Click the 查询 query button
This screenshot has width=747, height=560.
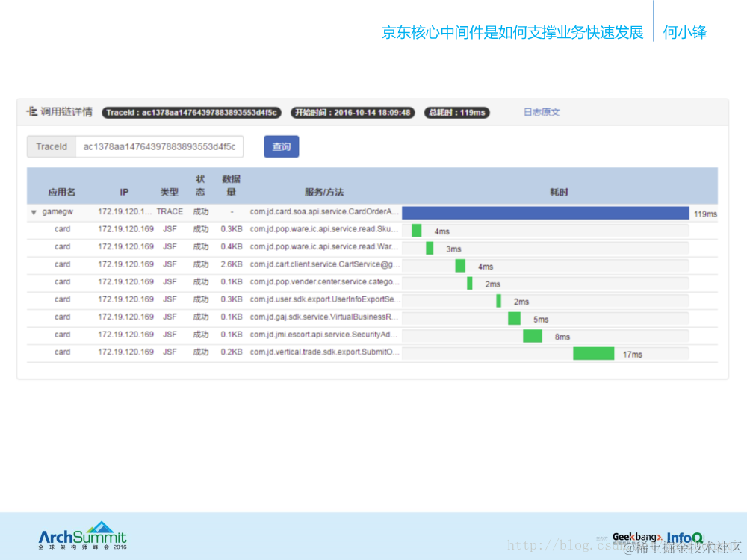[x=281, y=146]
